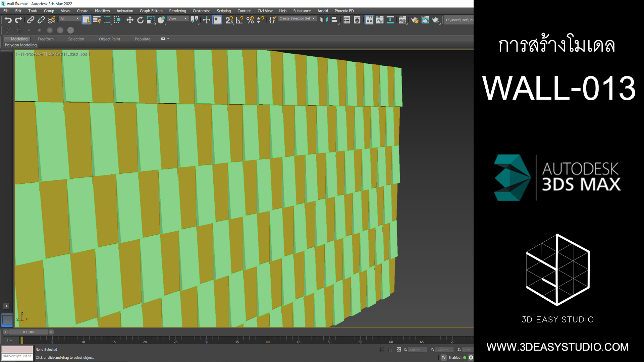Expand the Create Selection Set dropdown
The width and height of the screenshot is (644, 362).
297,19
